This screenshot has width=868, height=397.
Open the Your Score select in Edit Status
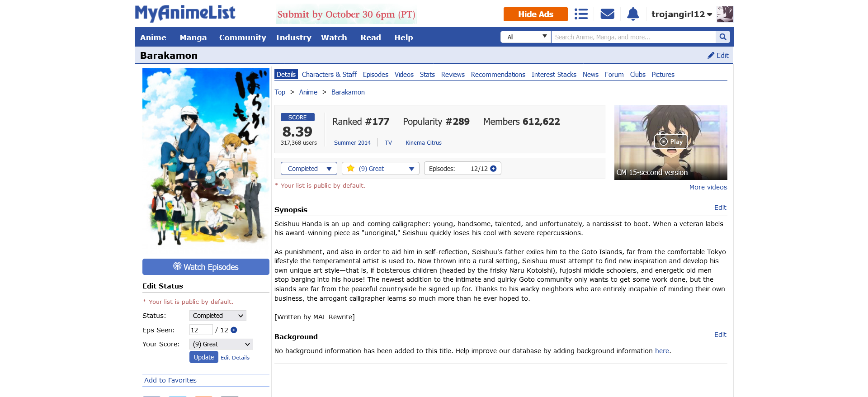click(221, 344)
